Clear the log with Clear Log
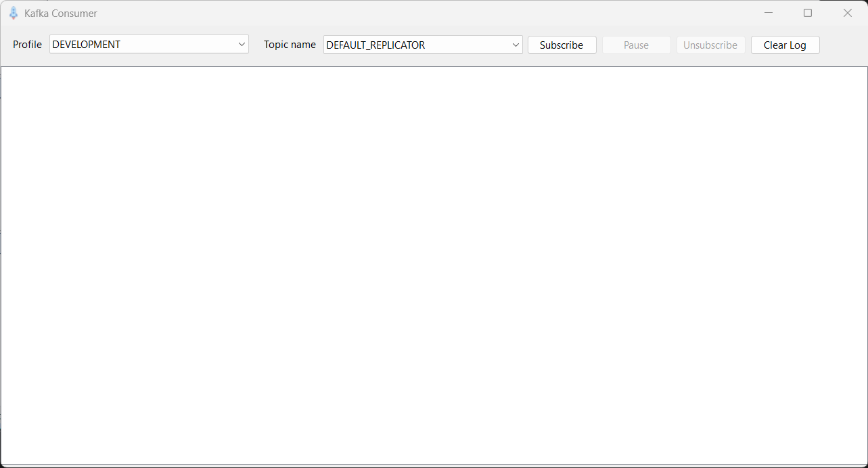Viewport: 868px width, 468px height. tap(785, 45)
